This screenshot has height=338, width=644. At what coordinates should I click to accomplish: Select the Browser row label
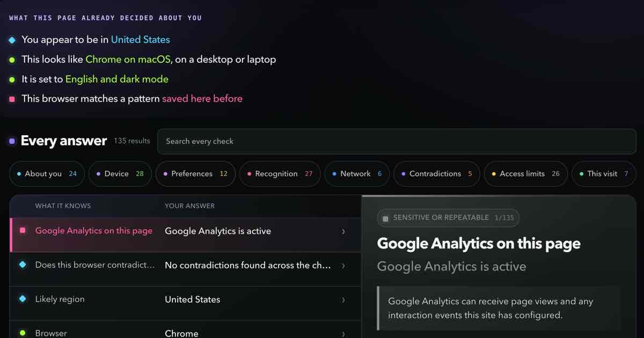coord(51,333)
